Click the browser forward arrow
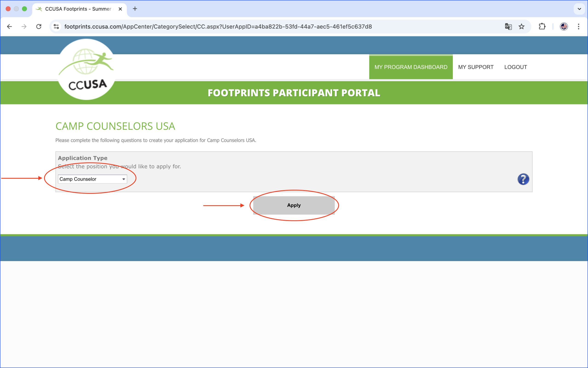 coord(24,26)
